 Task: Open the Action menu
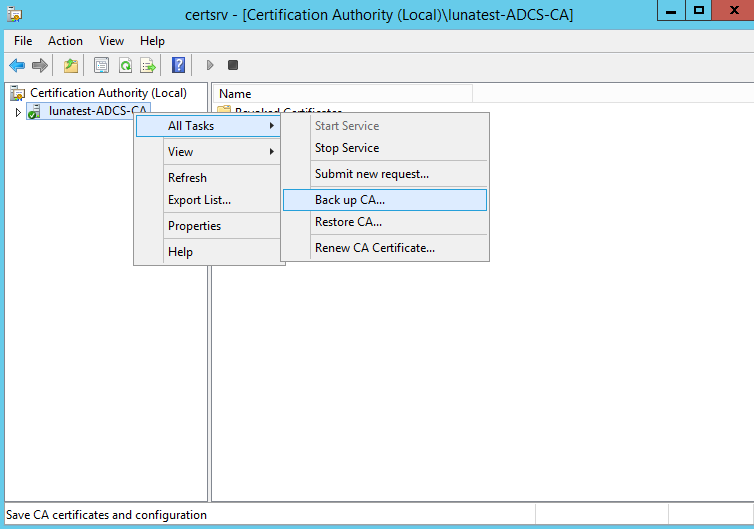tap(65, 41)
